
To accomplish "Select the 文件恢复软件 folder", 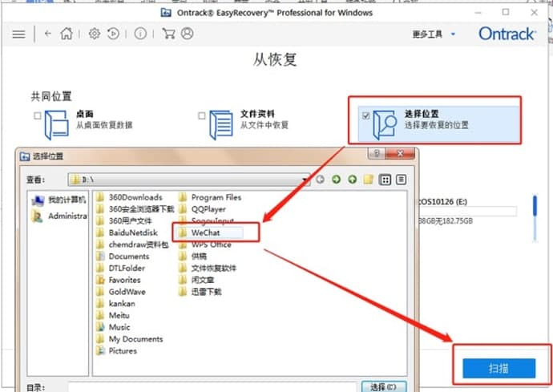I will click(x=208, y=269).
